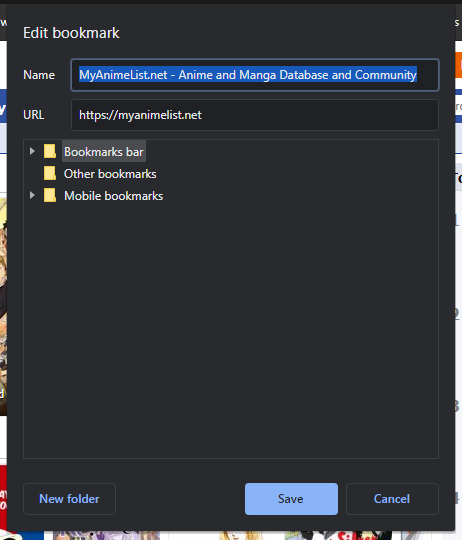Click the Bookmarks bar folder icon
The height and width of the screenshot is (540, 462).
coord(50,151)
